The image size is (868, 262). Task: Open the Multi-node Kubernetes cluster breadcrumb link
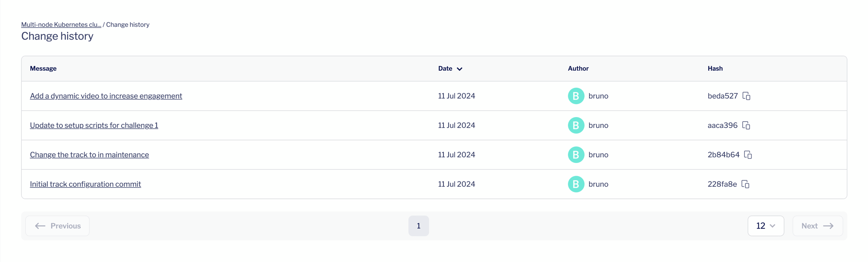pyautogui.click(x=61, y=24)
